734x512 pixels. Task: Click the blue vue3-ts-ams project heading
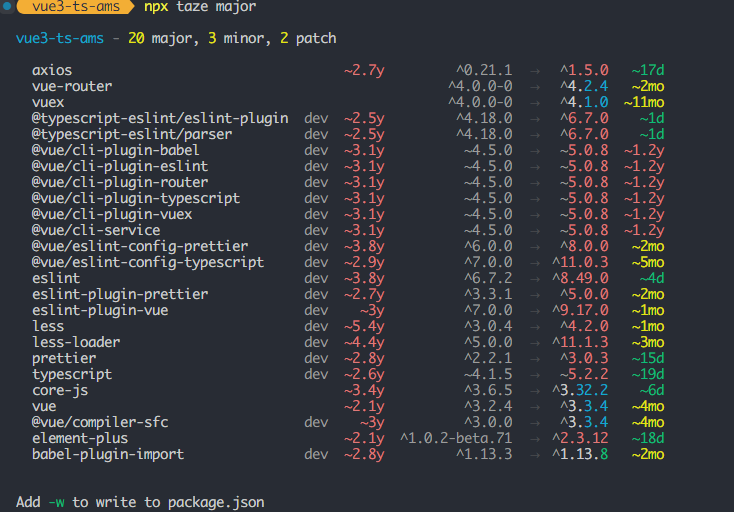(60, 38)
